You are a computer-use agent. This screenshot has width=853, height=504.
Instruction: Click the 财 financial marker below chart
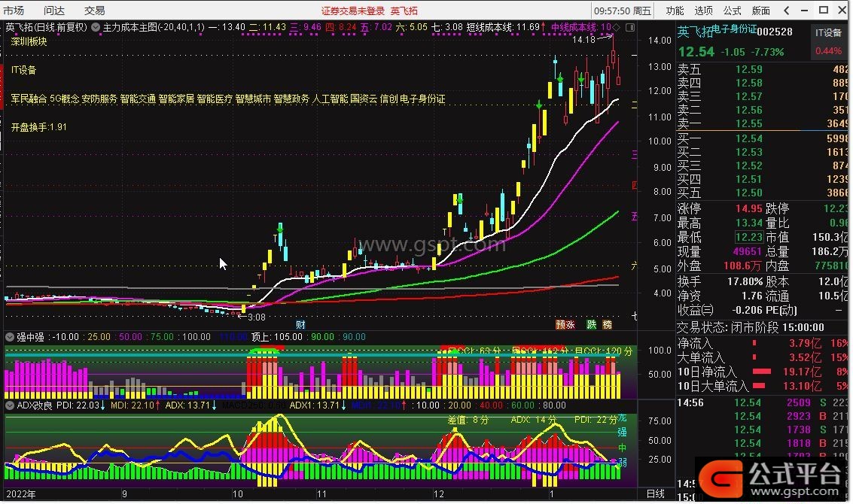pyautogui.click(x=300, y=324)
